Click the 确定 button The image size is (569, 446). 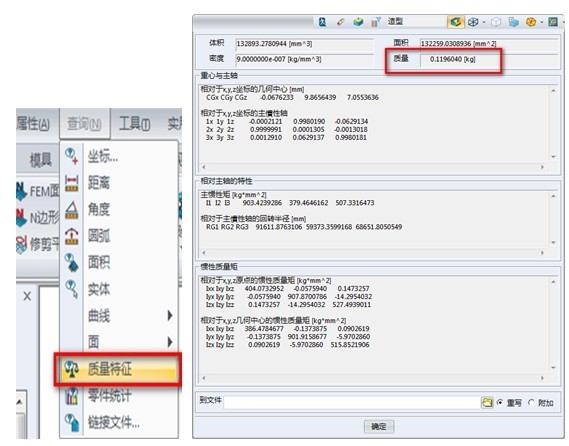pyautogui.click(x=379, y=426)
